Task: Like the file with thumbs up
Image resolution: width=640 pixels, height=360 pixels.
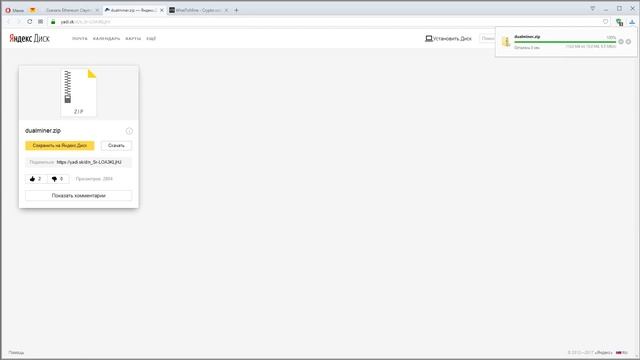Action: [x=36, y=179]
